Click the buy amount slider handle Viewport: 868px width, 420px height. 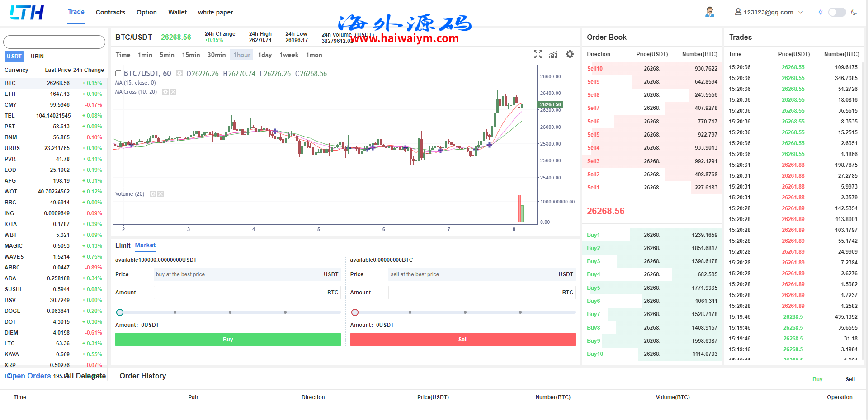coord(120,312)
